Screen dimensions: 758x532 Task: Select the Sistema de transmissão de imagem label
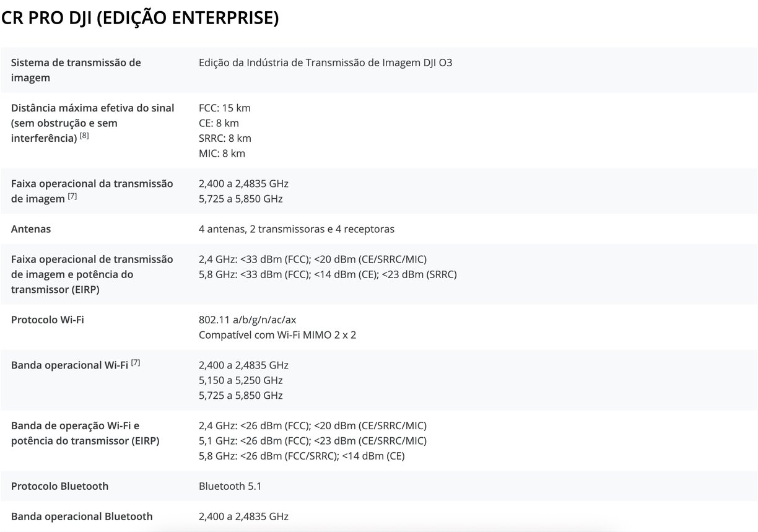pyautogui.click(x=76, y=70)
